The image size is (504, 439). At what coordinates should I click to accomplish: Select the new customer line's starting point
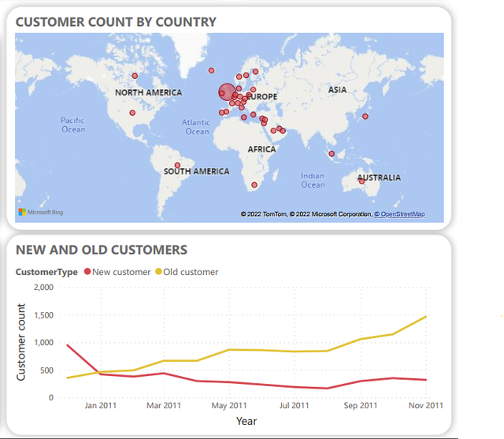(67, 345)
